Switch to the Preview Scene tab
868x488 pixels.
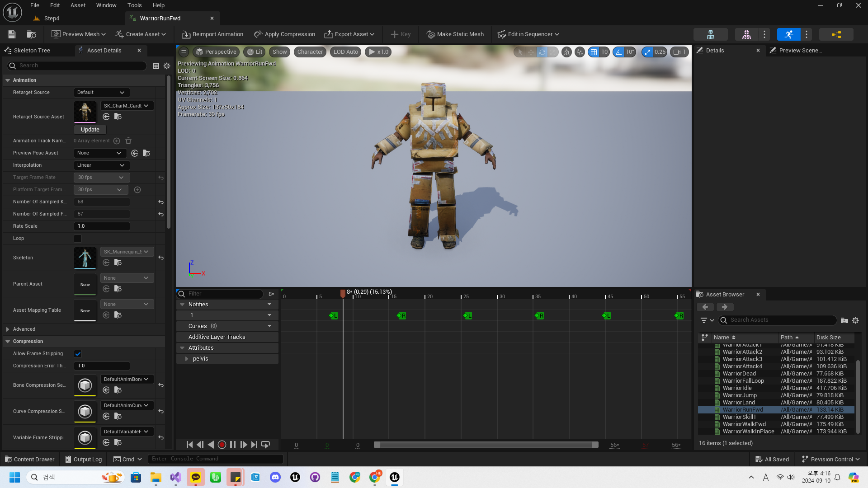point(800,51)
